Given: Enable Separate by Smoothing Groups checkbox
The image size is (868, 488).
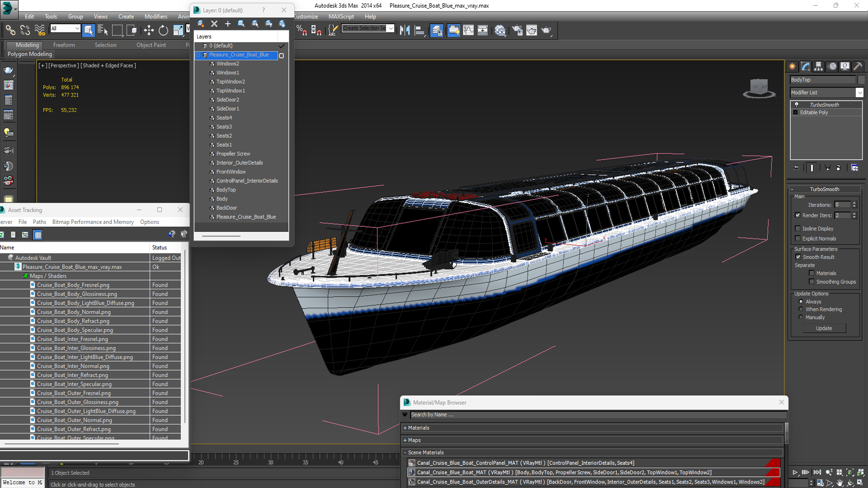Looking at the screenshot, I should [811, 282].
